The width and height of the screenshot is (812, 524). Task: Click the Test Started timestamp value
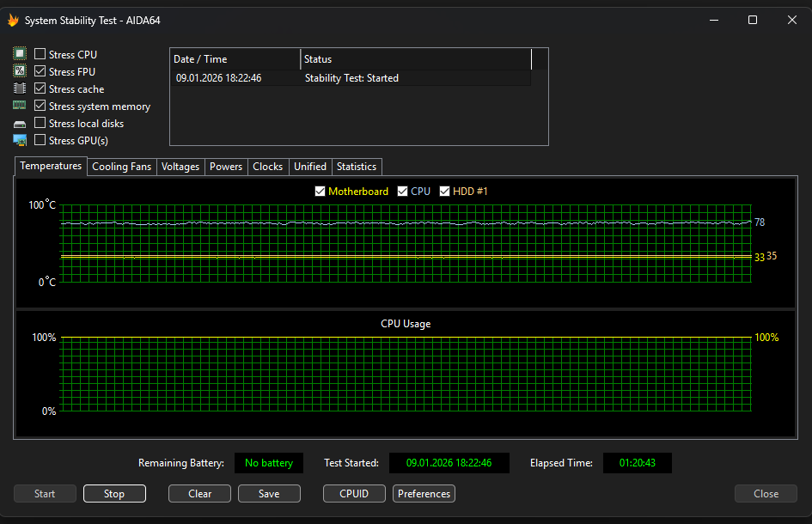point(449,463)
